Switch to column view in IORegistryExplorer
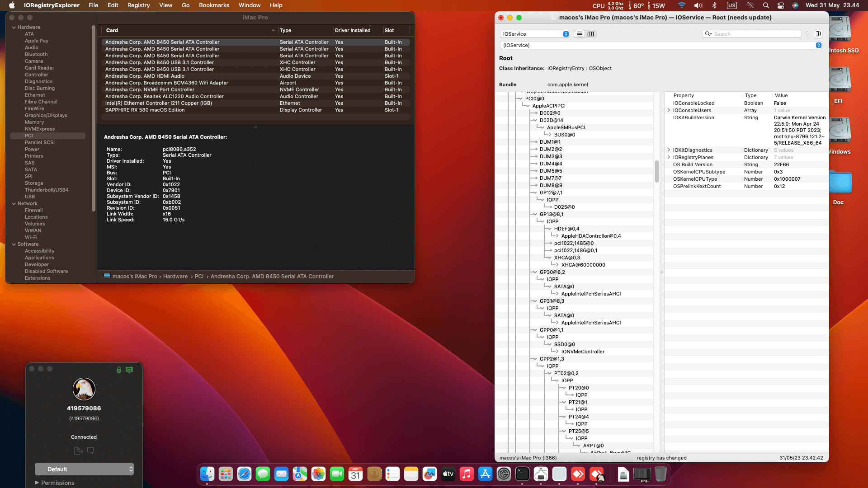This screenshot has width=868, height=488. pyautogui.click(x=591, y=33)
